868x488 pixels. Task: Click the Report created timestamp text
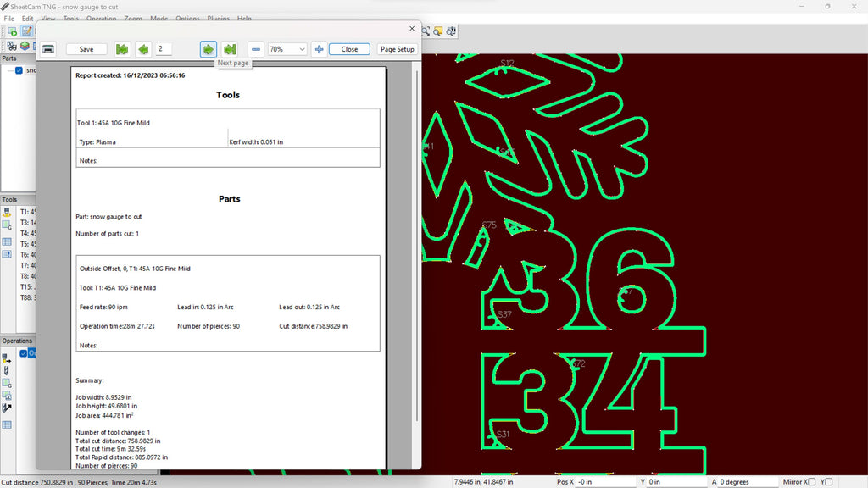click(x=130, y=75)
